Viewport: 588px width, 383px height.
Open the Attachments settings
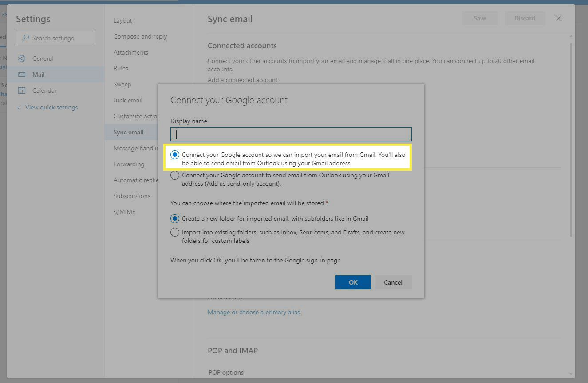pos(131,52)
